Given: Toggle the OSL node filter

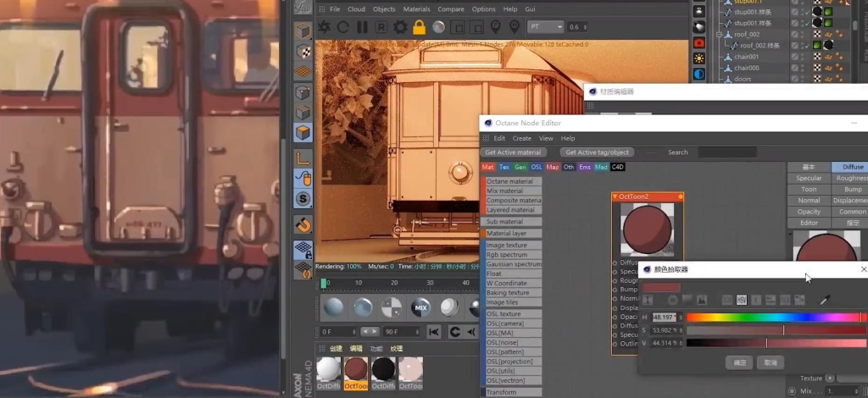Looking at the screenshot, I should 537,167.
